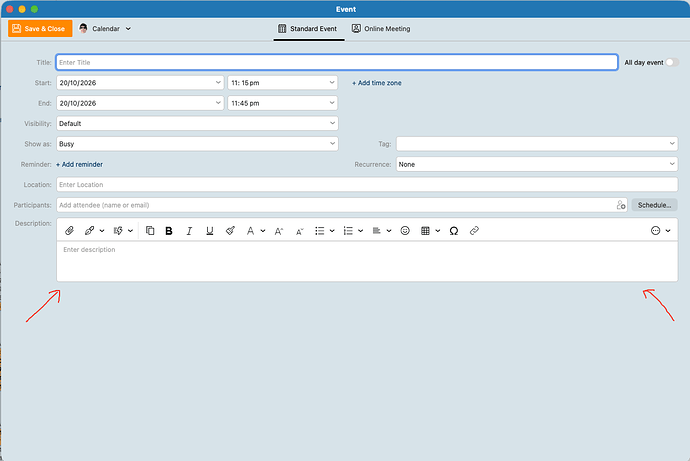Open the insert table dropdown arrow
Viewport: 690px width, 461px height.
pos(438,230)
